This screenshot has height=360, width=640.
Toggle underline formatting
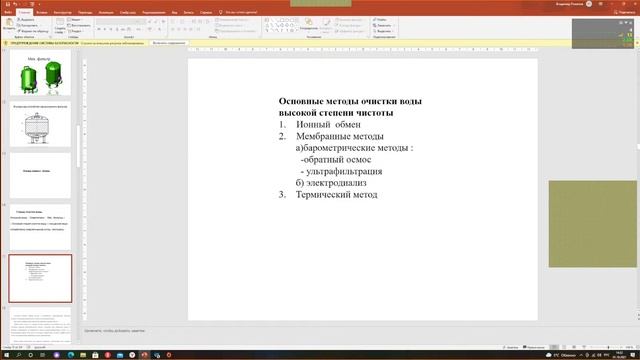[111, 29]
